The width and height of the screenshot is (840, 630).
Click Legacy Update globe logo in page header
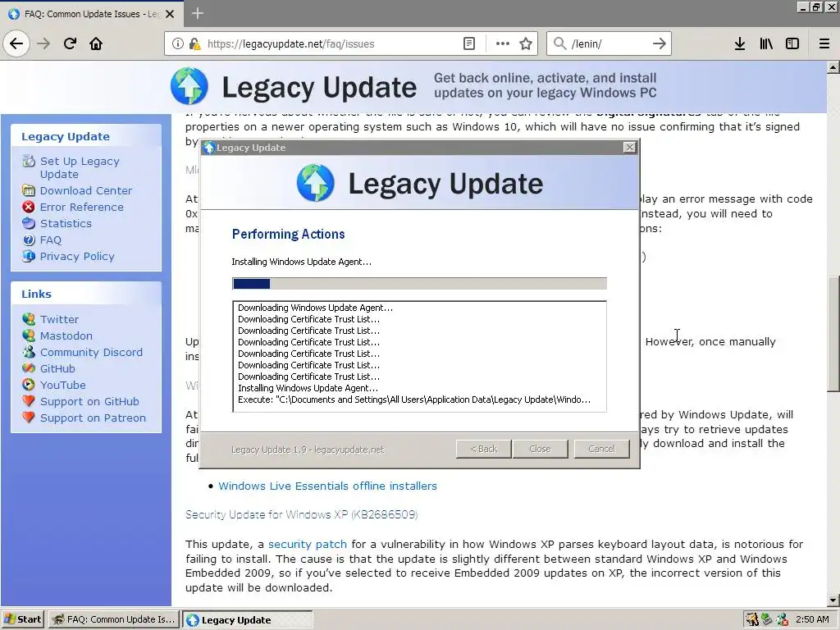189,85
